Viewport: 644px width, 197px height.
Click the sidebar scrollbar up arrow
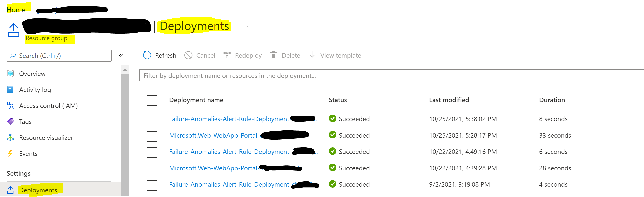(x=125, y=70)
